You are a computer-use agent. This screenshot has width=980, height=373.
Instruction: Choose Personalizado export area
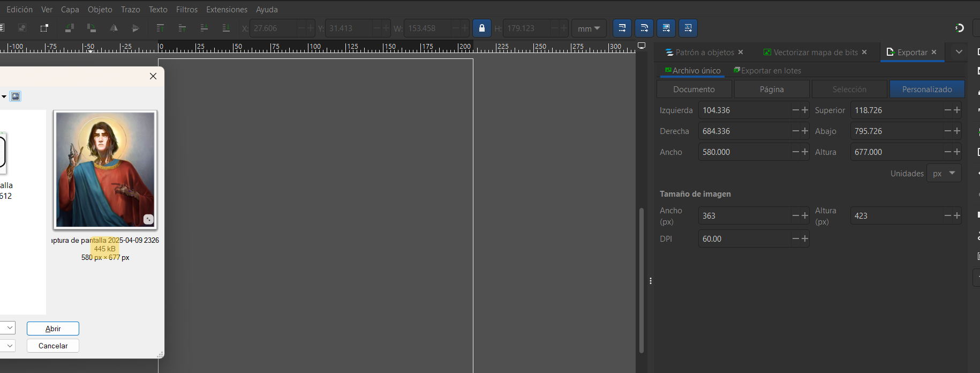[x=927, y=89]
